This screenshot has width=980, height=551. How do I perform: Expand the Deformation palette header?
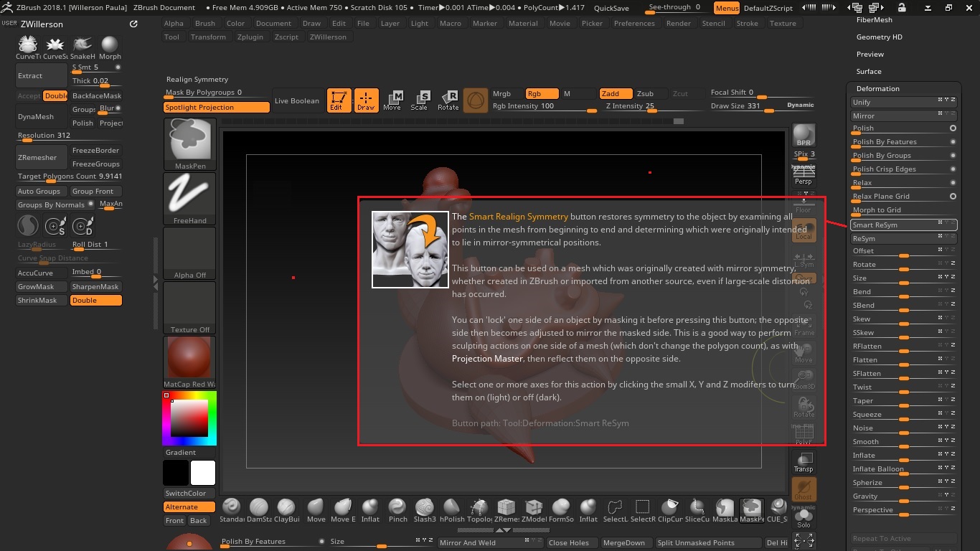click(877, 88)
